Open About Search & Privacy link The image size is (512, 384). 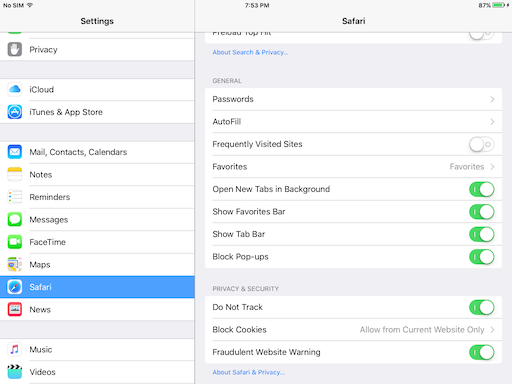point(250,52)
